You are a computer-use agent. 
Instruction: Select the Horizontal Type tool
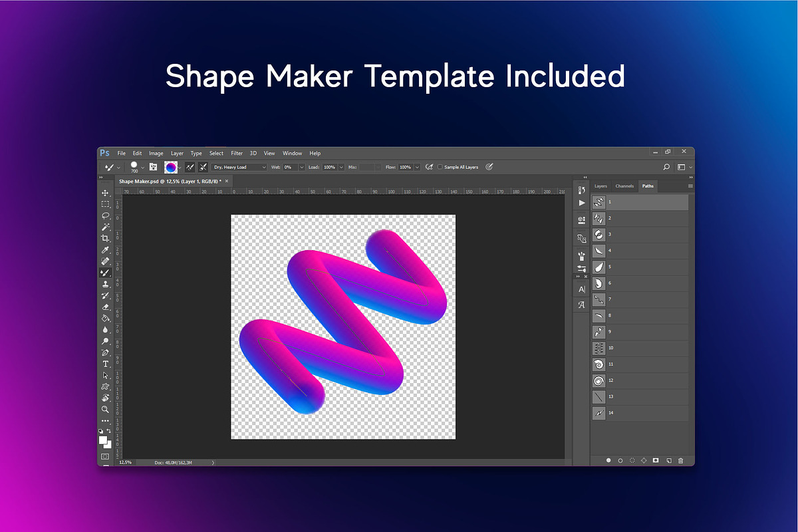105,364
